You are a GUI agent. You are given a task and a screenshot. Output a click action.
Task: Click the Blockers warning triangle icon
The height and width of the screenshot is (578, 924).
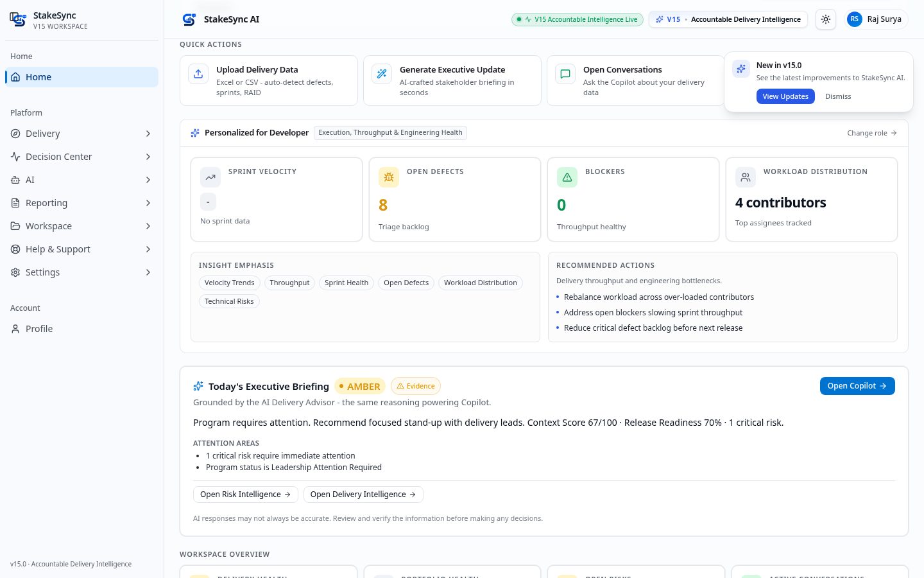567,177
